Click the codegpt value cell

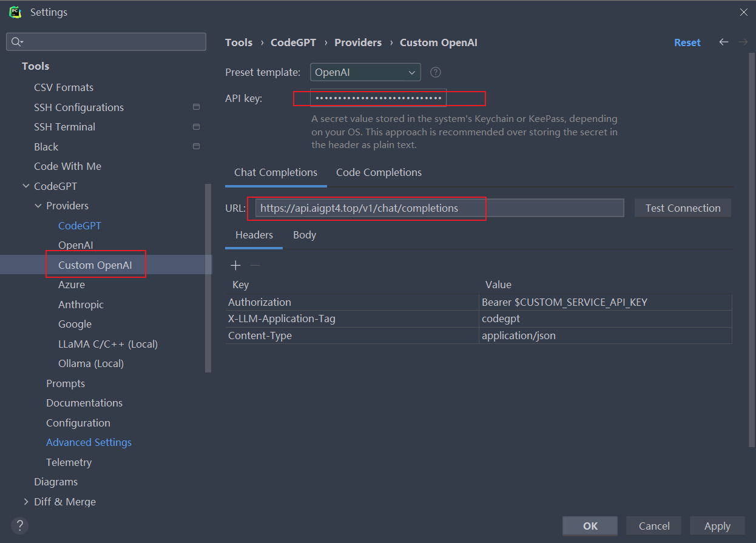(606, 319)
